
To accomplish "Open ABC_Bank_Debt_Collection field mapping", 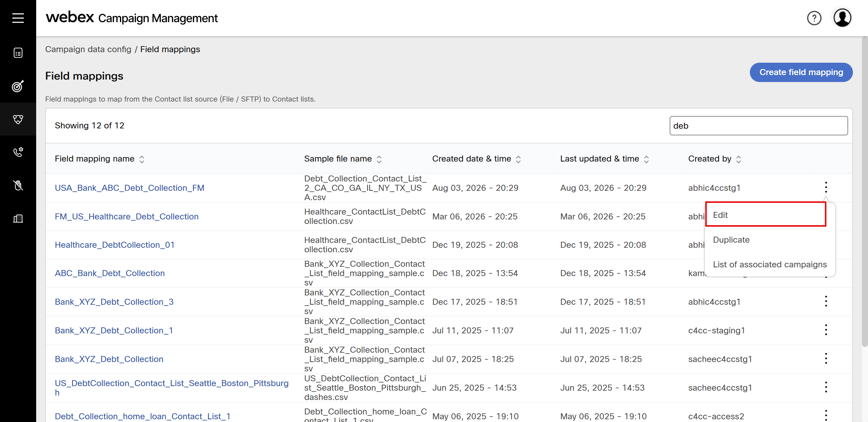I will tap(110, 273).
